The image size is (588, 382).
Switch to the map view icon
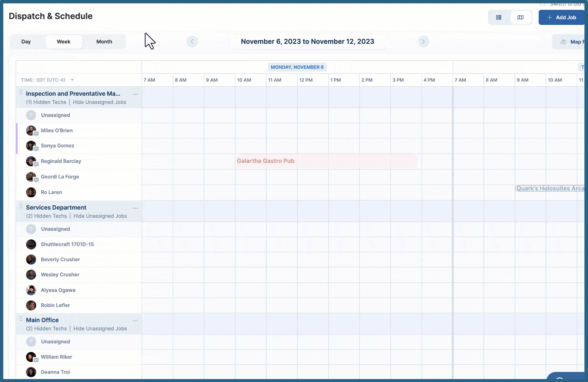coord(520,17)
